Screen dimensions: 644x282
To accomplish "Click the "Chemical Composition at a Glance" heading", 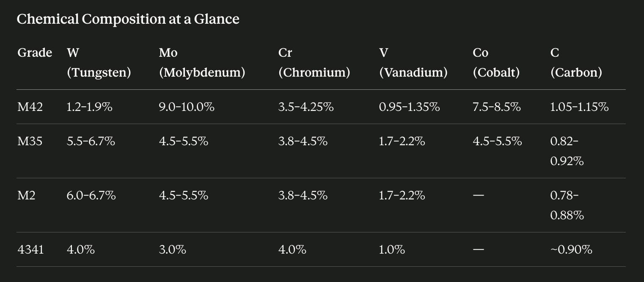I will 128,19.
